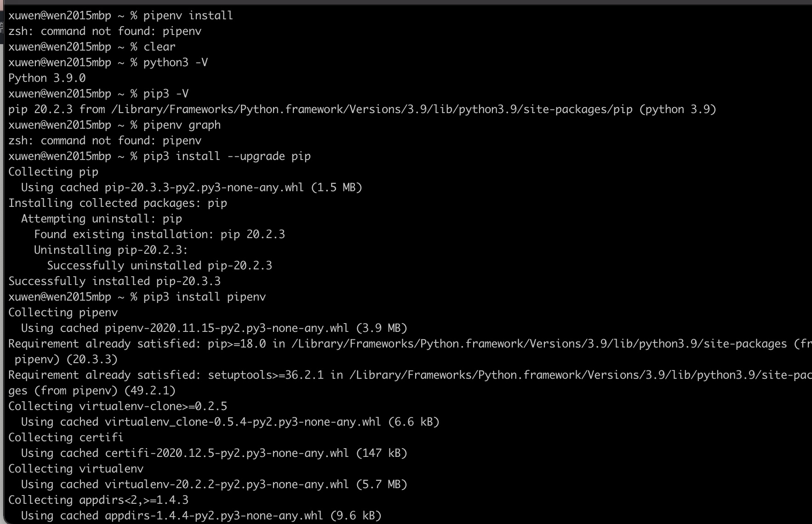Click the "Collecting certifi" line
The image size is (812, 524).
66,438
